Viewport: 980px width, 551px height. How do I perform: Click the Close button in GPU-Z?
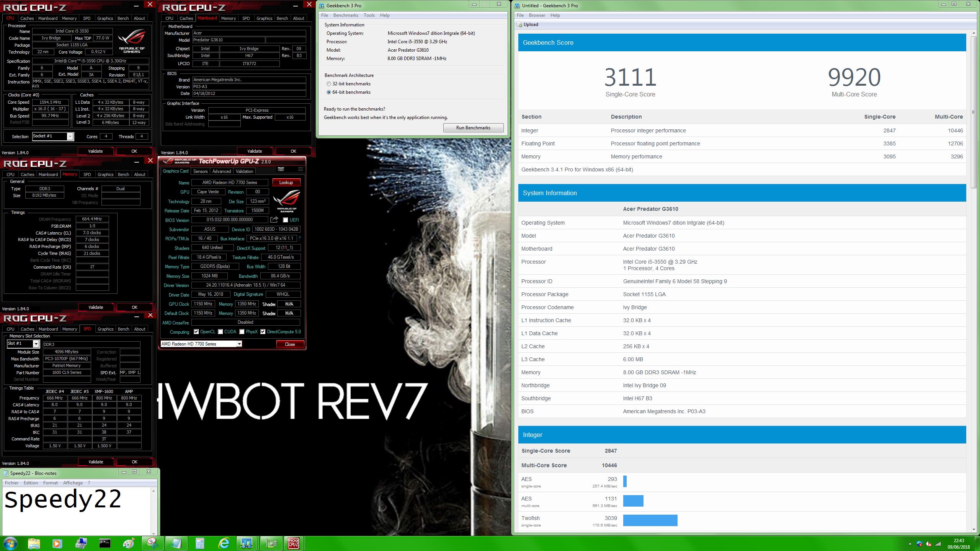coord(290,344)
